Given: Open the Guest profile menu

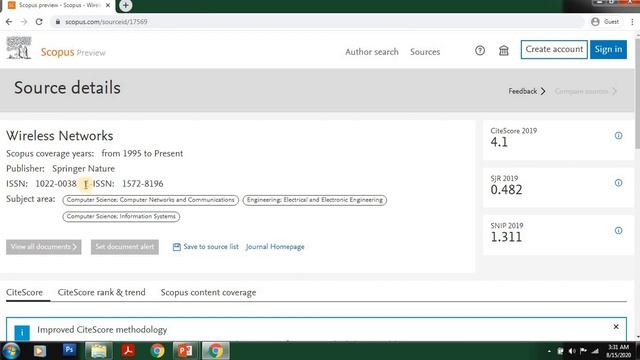Looking at the screenshot, I should [x=606, y=22].
